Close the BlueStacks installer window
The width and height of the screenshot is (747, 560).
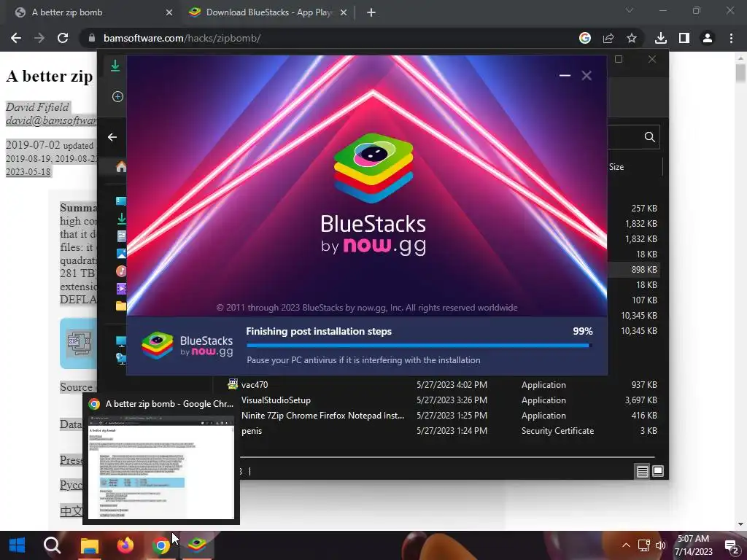(587, 75)
